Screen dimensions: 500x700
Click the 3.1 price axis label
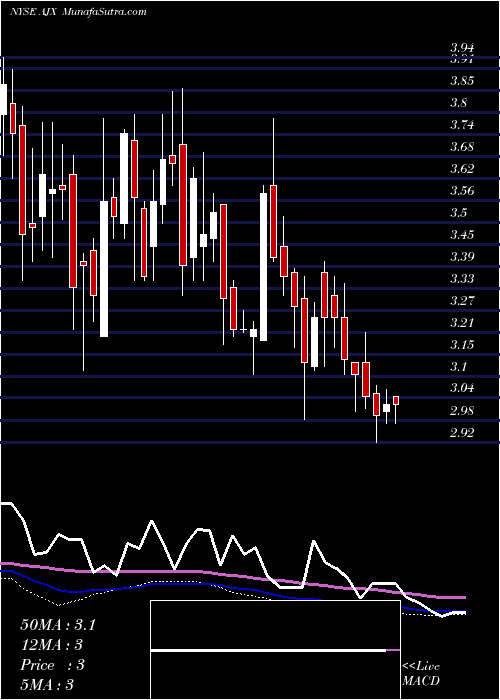point(458,367)
